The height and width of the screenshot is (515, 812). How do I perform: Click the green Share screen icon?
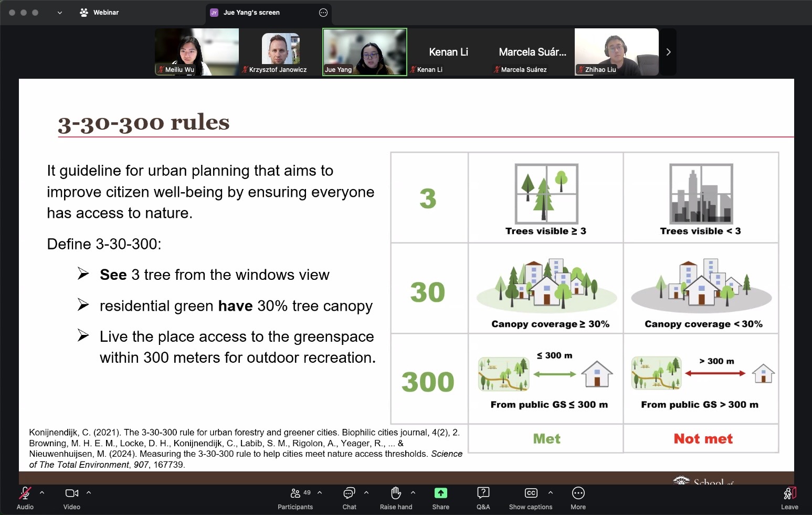pyautogui.click(x=440, y=493)
